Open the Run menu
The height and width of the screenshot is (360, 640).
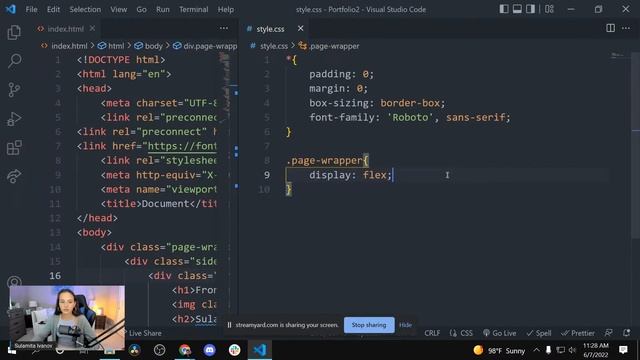pos(162,9)
